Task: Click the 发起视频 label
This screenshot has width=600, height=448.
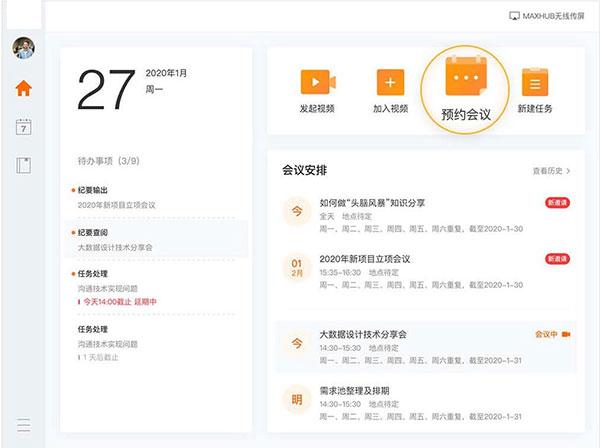Action: [317, 109]
